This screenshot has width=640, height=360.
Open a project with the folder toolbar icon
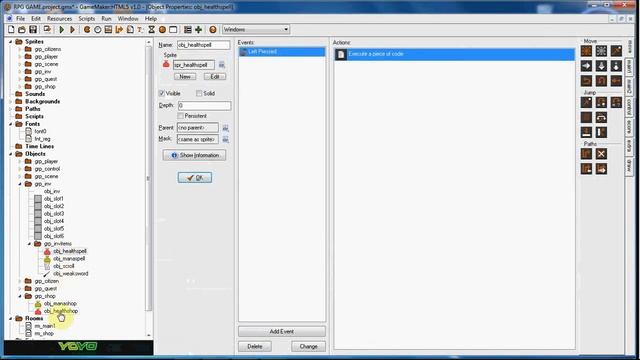(x=22, y=29)
